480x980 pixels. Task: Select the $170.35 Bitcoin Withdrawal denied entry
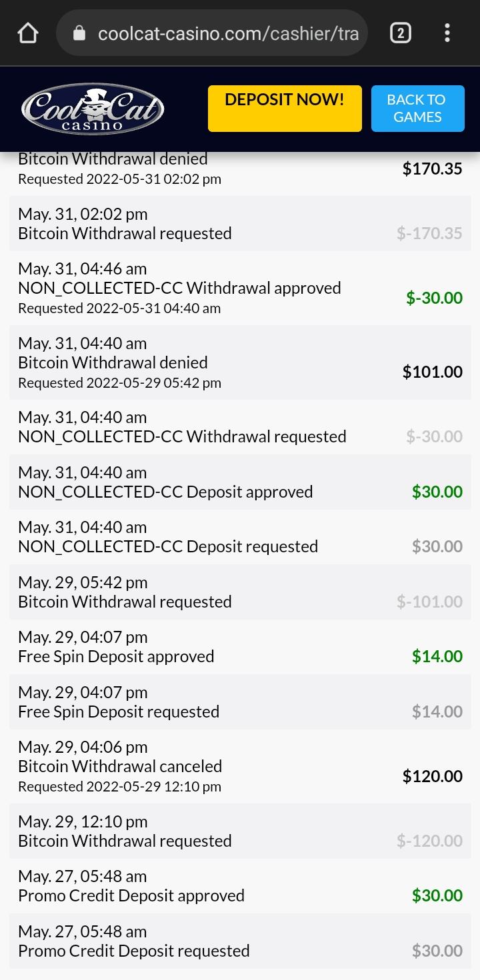tap(240, 169)
